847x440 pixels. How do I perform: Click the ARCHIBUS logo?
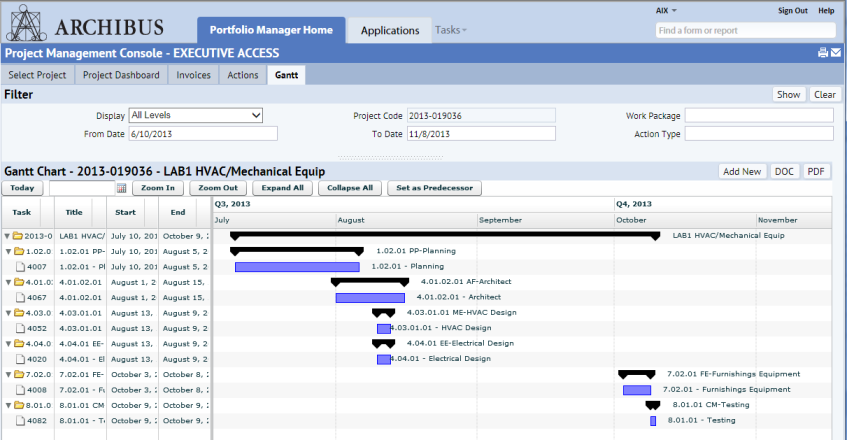(84, 24)
